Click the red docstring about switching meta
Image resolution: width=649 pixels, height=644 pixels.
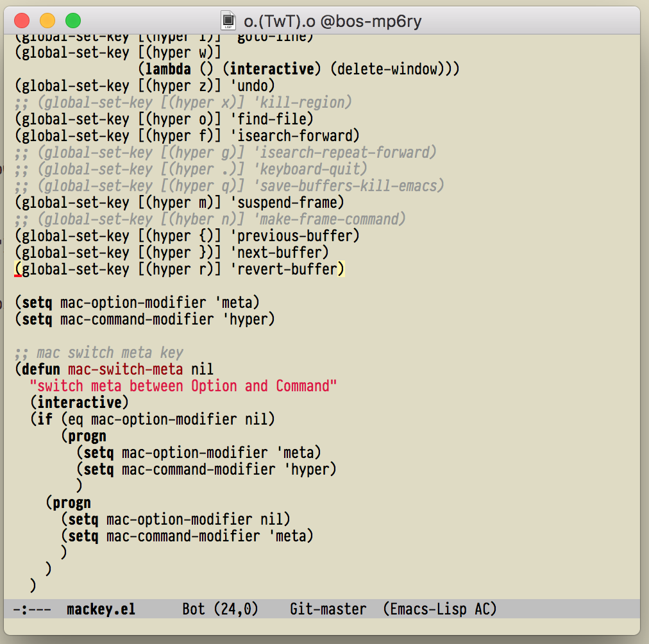pyautogui.click(x=187, y=386)
